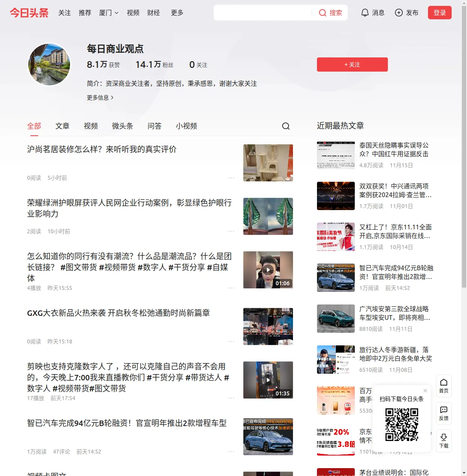Click the search icon beside content tabs
The height and width of the screenshot is (476, 467).
pyautogui.click(x=286, y=126)
